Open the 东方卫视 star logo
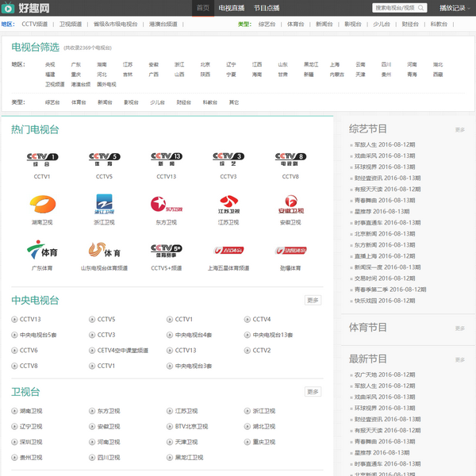476x476 pixels. pos(166,204)
